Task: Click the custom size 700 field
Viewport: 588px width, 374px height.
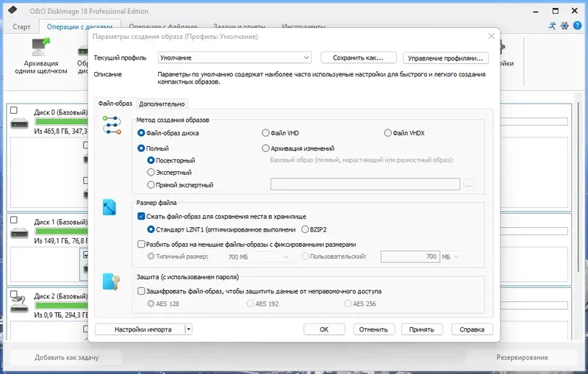Action: point(410,256)
